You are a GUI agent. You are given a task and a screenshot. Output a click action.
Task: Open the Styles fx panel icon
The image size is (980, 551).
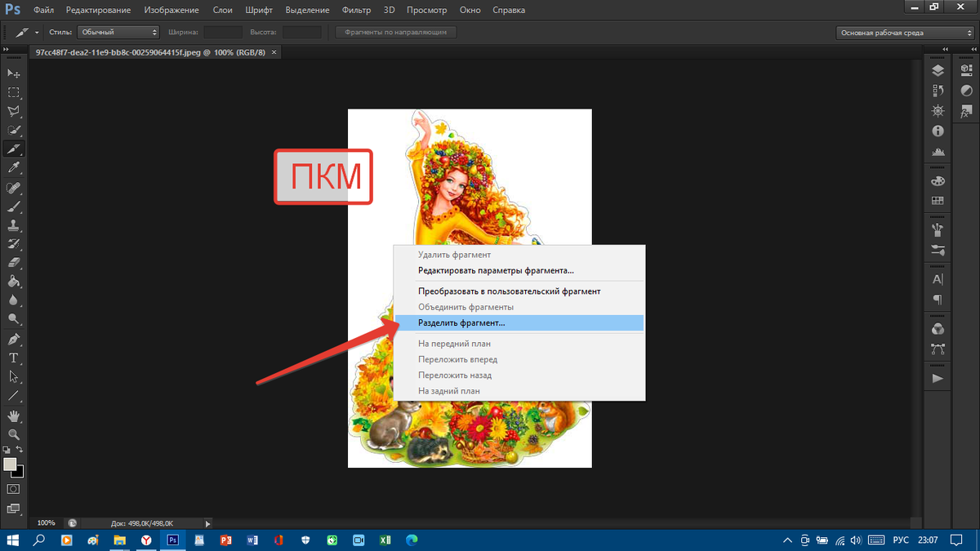click(967, 111)
